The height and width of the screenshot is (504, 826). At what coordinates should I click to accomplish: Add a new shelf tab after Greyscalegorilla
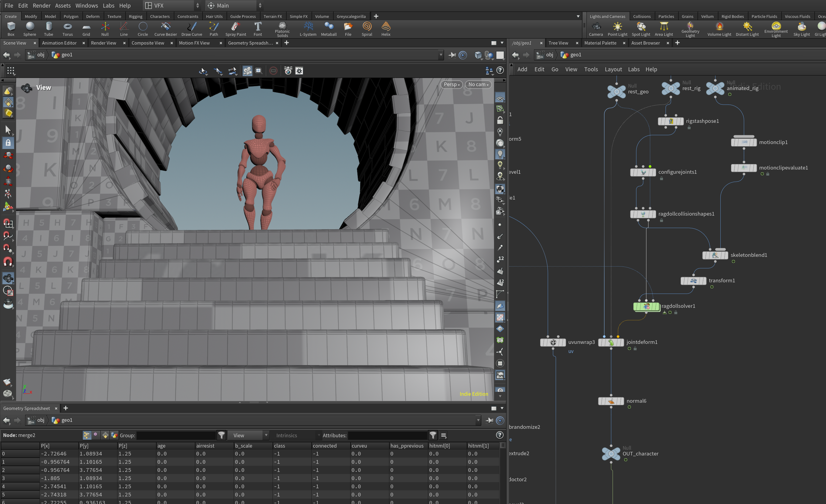[x=376, y=16]
